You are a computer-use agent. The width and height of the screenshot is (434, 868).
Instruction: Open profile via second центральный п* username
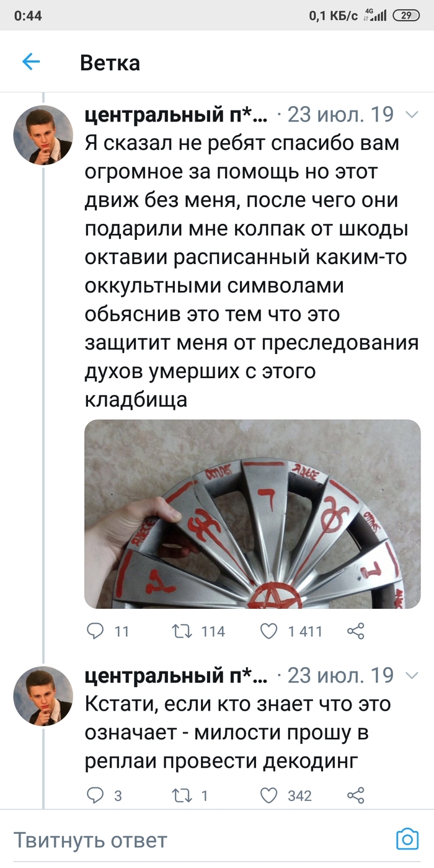pyautogui.click(x=177, y=675)
